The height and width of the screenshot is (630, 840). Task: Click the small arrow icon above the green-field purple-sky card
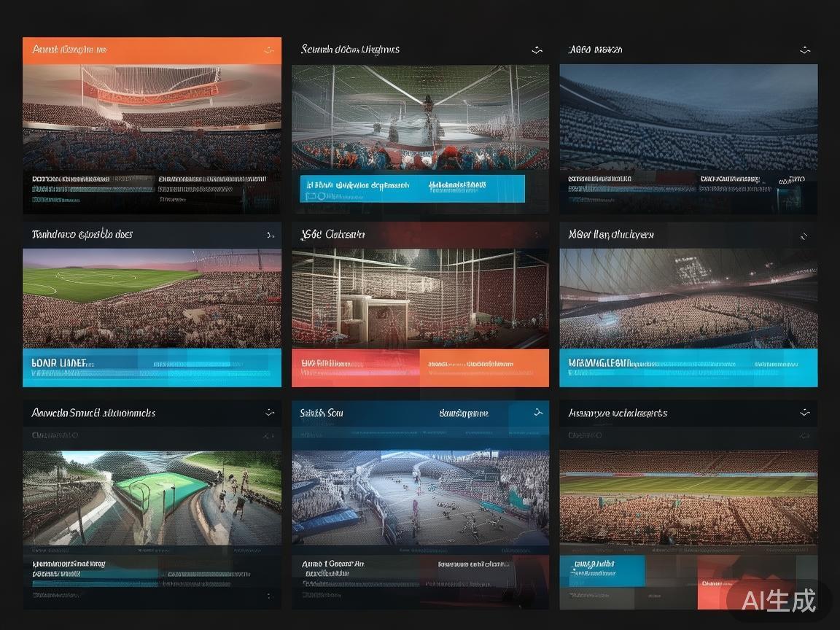coord(271,236)
